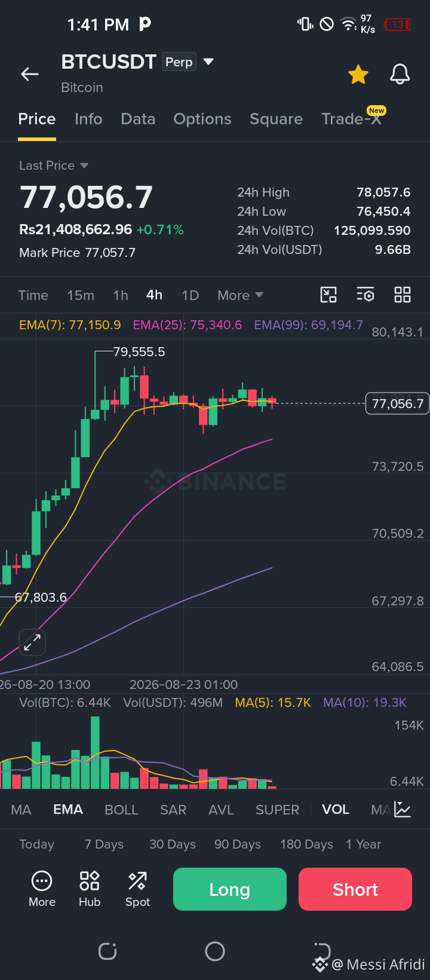Tap the Wi-Fi status icon
The image size is (430, 980).
tap(349, 24)
